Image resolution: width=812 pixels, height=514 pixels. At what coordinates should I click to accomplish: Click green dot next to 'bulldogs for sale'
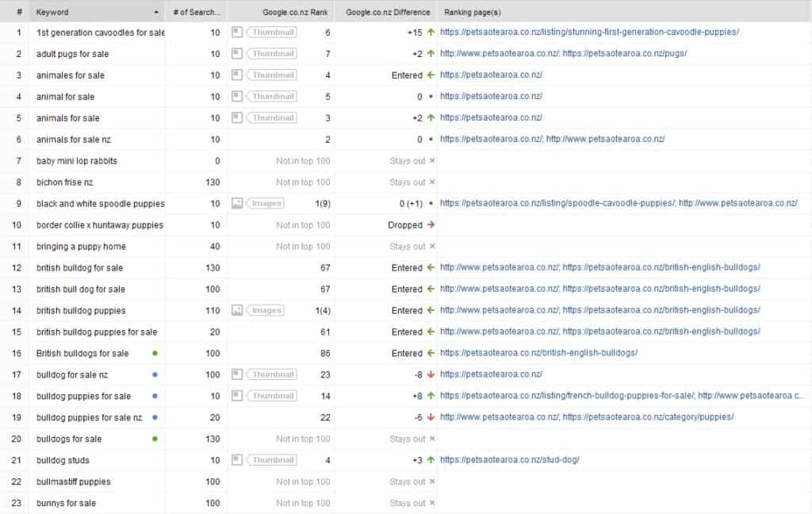[x=155, y=439]
